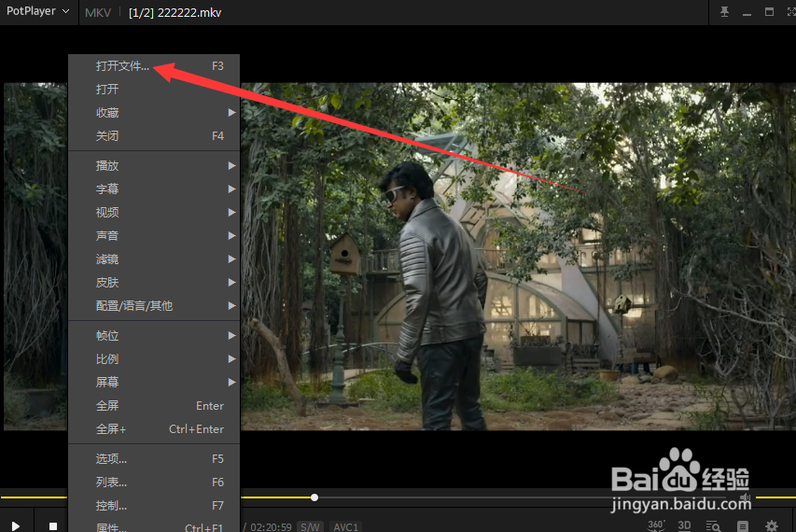Click the seek bar position handle
This screenshot has height=532, width=796.
coord(314,497)
